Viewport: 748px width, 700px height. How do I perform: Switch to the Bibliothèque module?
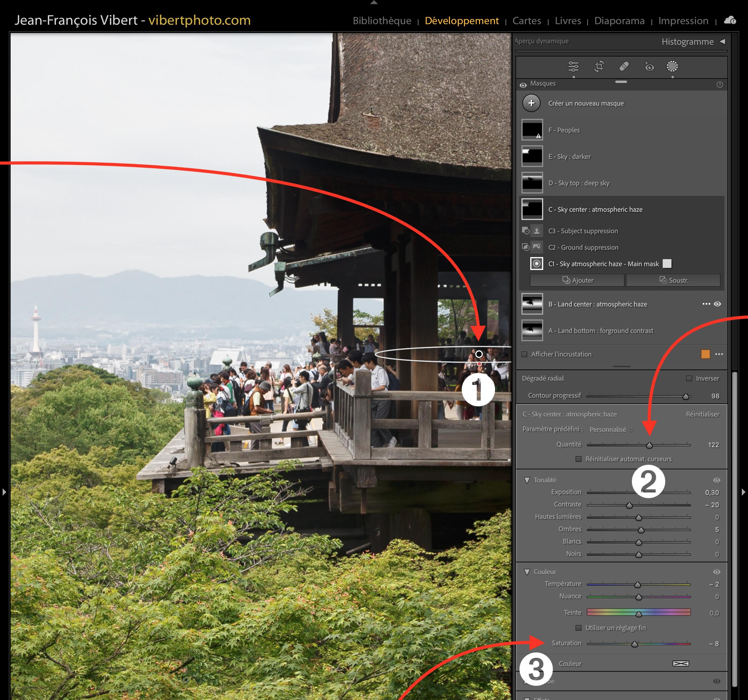point(382,21)
